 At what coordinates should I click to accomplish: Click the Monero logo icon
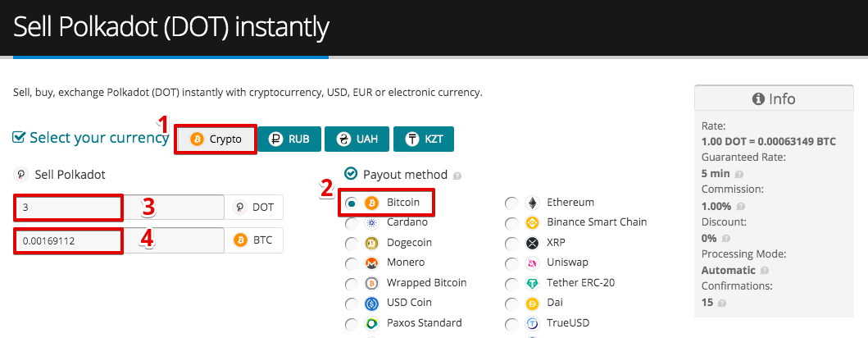pos(371,263)
